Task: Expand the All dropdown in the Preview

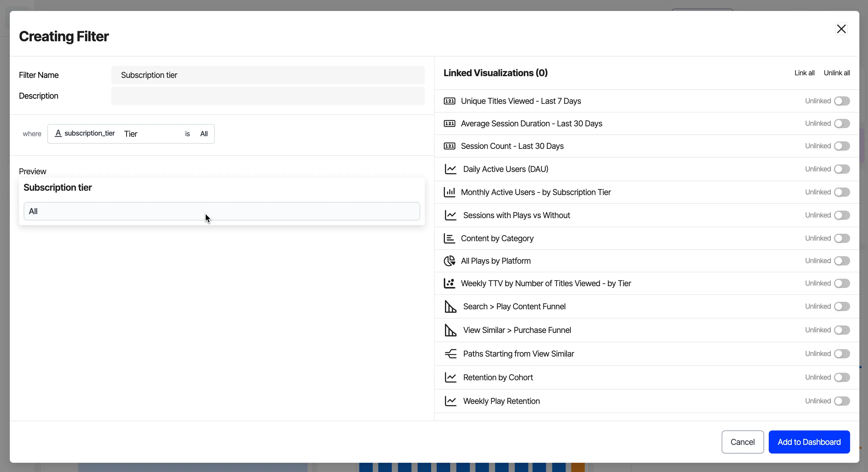Action: point(222,211)
